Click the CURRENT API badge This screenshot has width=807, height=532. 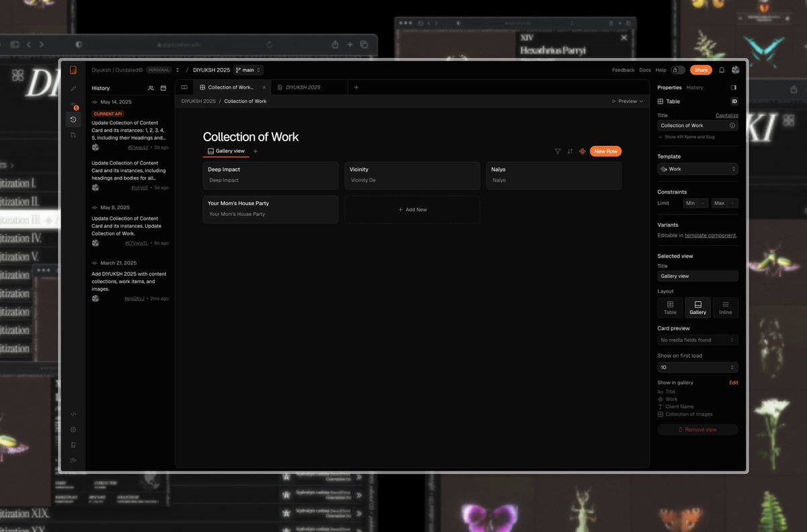(108, 114)
